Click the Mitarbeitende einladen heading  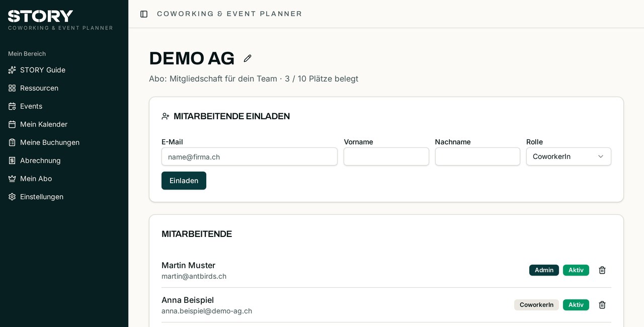231,116
